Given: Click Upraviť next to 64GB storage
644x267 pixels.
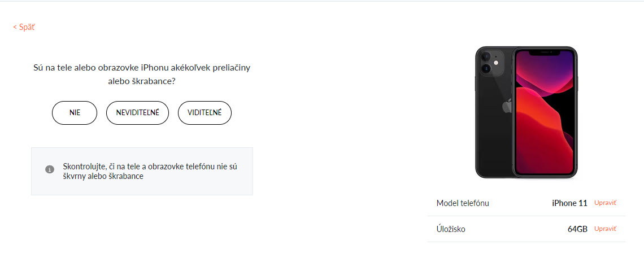Looking at the screenshot, I should pyautogui.click(x=605, y=229).
